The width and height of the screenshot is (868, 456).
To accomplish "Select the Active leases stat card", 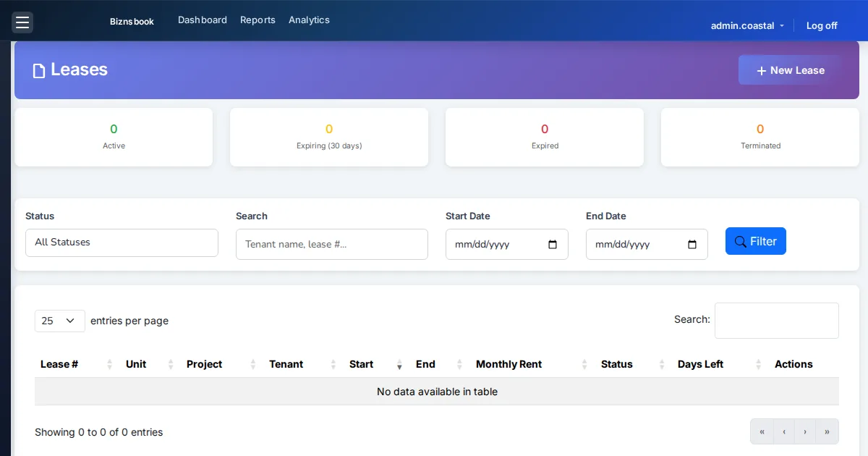I will [114, 138].
